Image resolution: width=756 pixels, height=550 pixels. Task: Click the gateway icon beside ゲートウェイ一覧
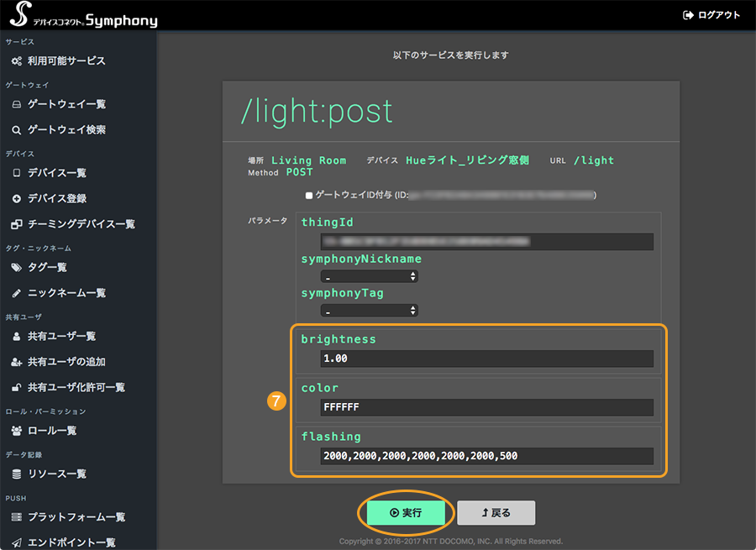(17, 105)
